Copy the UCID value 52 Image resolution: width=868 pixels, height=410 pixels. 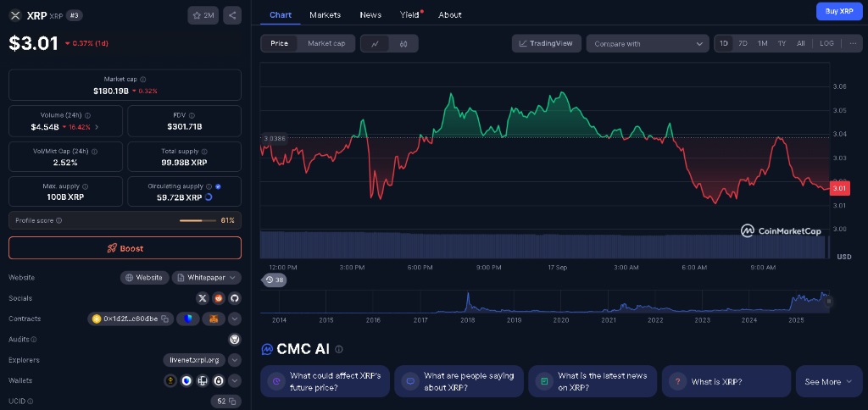(x=231, y=402)
